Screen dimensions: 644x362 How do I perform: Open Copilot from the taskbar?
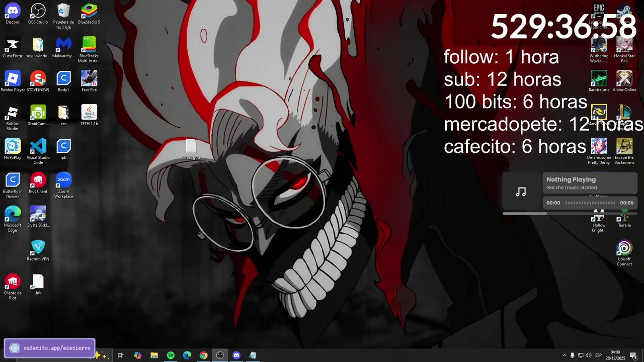137,355
